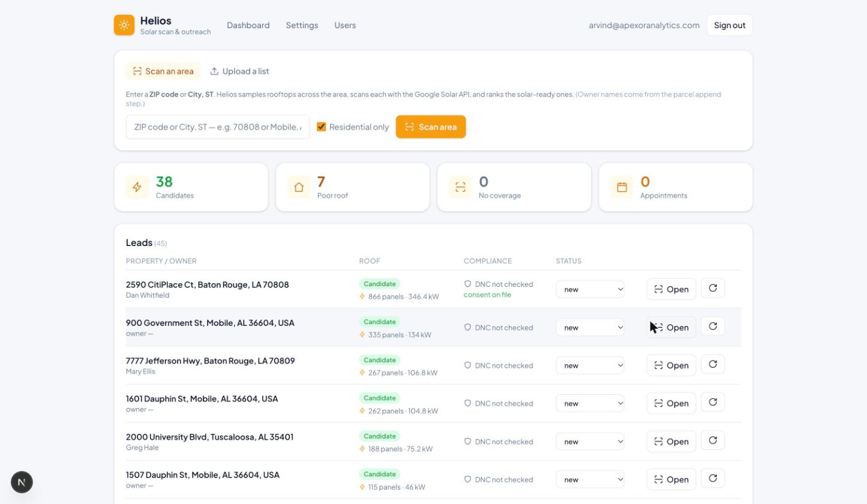Sign out of the account

(730, 25)
